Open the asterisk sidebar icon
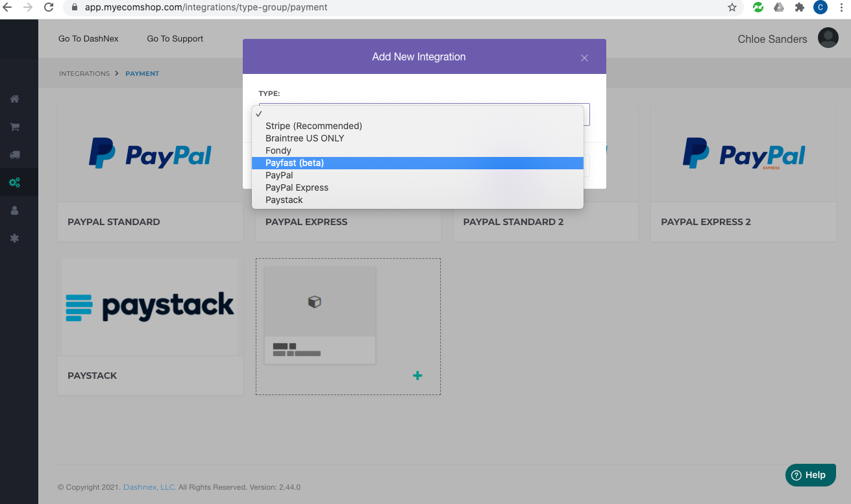851x504 pixels. pos(14,239)
